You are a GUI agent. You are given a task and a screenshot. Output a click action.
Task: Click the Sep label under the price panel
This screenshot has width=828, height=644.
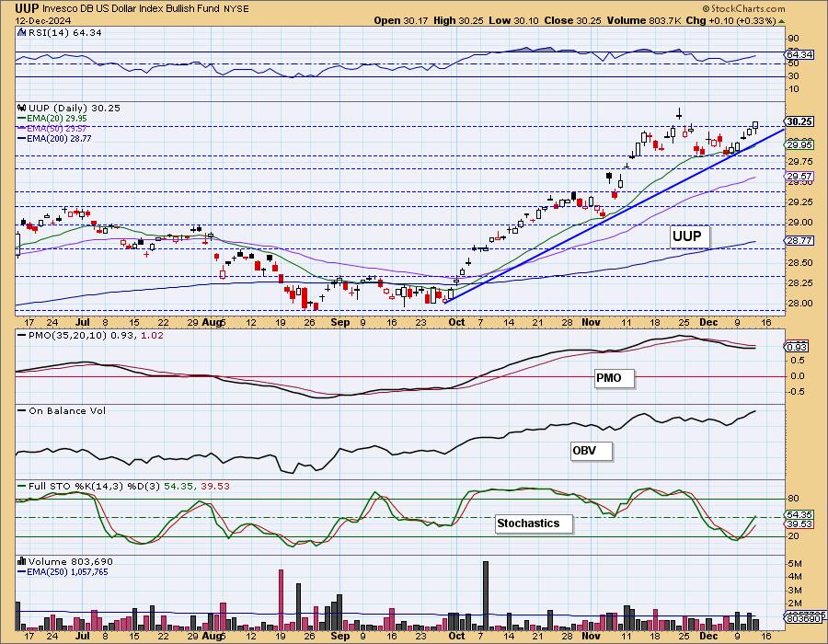point(340,322)
